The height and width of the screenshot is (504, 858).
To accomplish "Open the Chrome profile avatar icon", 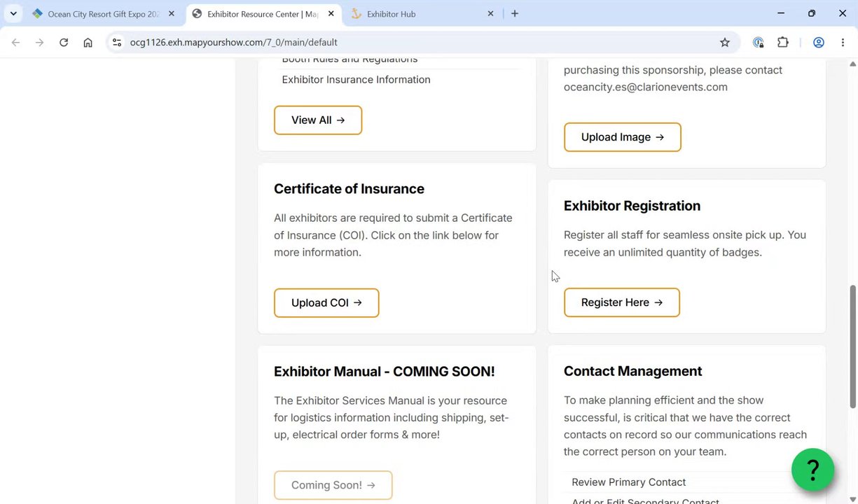I will coord(818,43).
